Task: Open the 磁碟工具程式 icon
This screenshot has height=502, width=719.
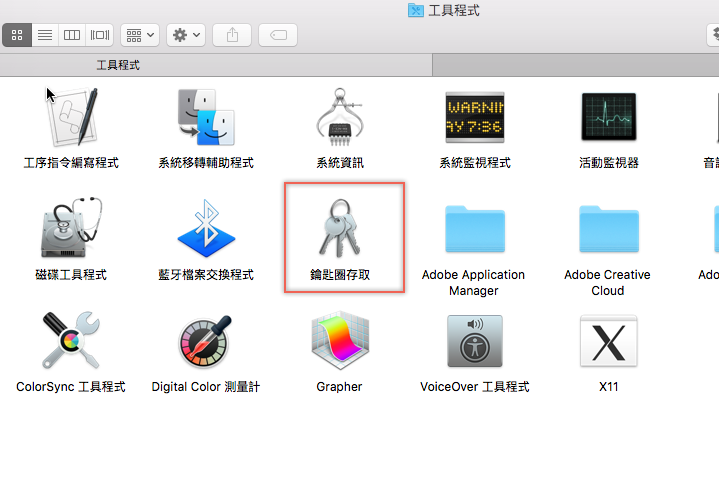Action: (71, 228)
